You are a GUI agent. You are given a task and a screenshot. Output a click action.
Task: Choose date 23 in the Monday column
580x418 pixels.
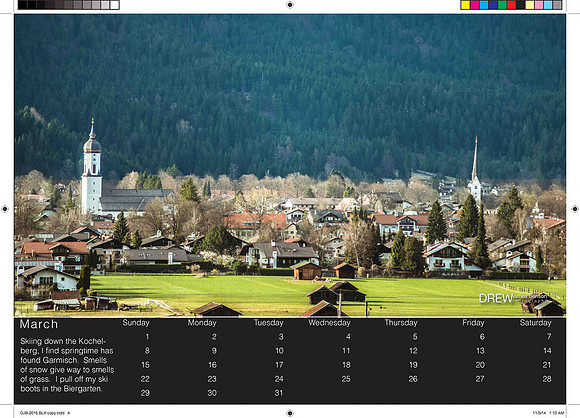click(212, 379)
